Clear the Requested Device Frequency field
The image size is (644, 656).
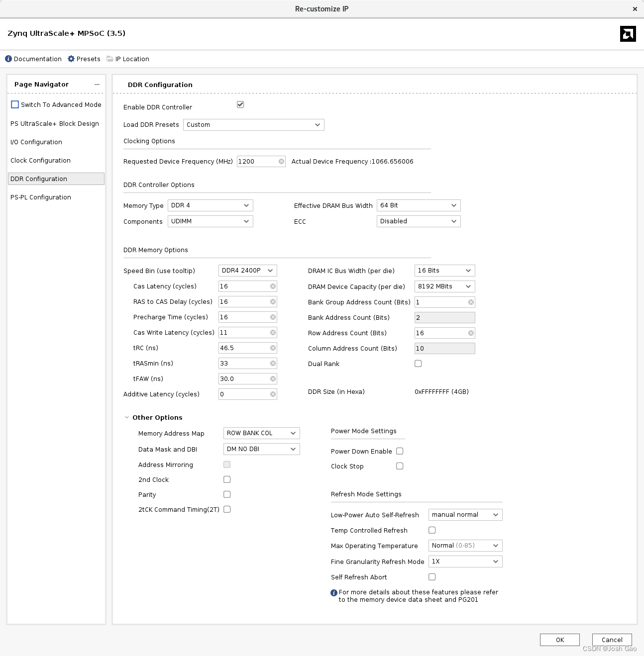click(x=281, y=162)
